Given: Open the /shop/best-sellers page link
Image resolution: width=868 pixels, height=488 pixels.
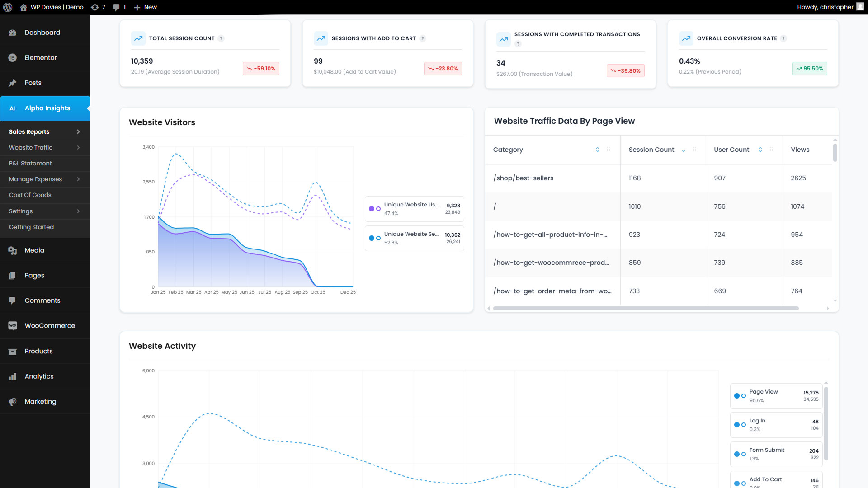Looking at the screenshot, I should pyautogui.click(x=523, y=178).
